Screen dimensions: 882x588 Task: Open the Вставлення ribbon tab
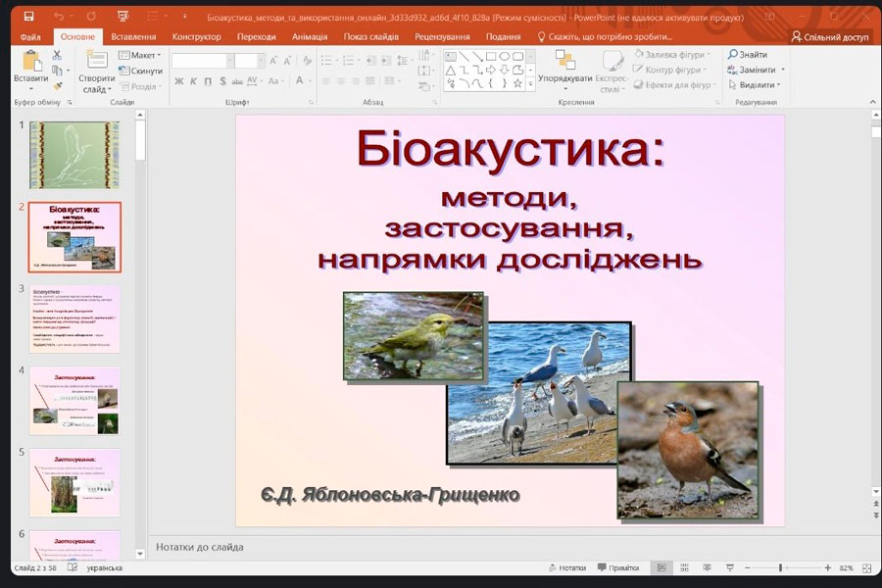pyautogui.click(x=133, y=36)
